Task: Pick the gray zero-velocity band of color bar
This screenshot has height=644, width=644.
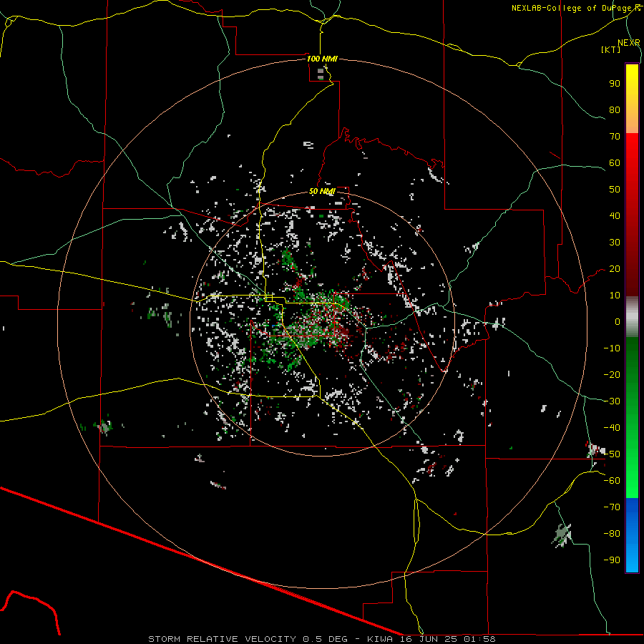Action: click(632, 317)
